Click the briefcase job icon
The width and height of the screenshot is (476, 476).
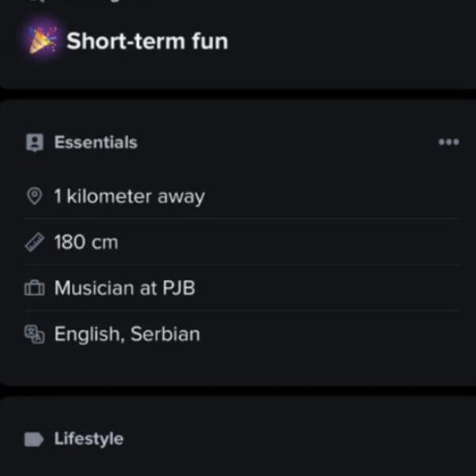[x=34, y=289]
